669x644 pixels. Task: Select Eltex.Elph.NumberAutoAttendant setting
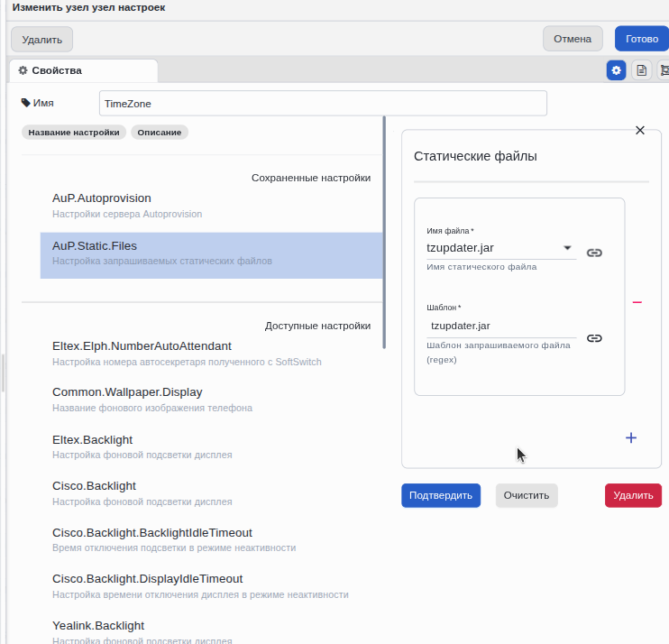click(212, 354)
